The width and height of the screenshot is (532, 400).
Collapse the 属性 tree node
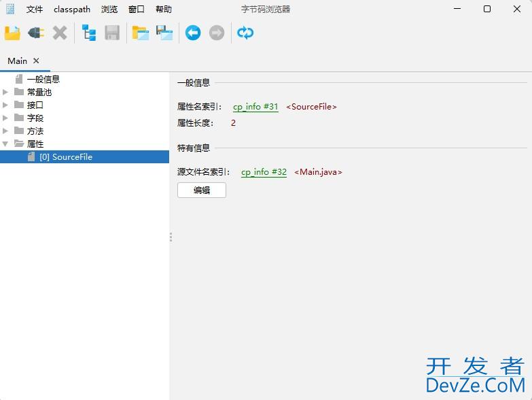(x=6, y=144)
